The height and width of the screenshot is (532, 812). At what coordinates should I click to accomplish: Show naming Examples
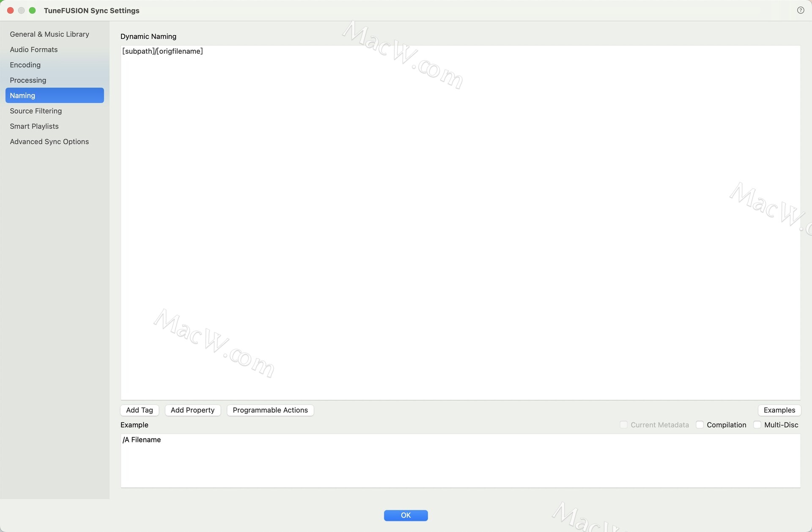click(x=779, y=410)
